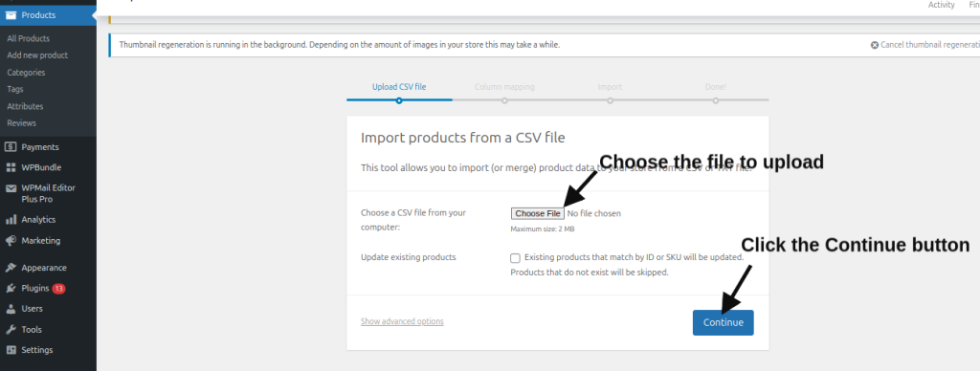Screen dimensions: 980x371
Task: Open the Products menu
Action: (x=48, y=15)
